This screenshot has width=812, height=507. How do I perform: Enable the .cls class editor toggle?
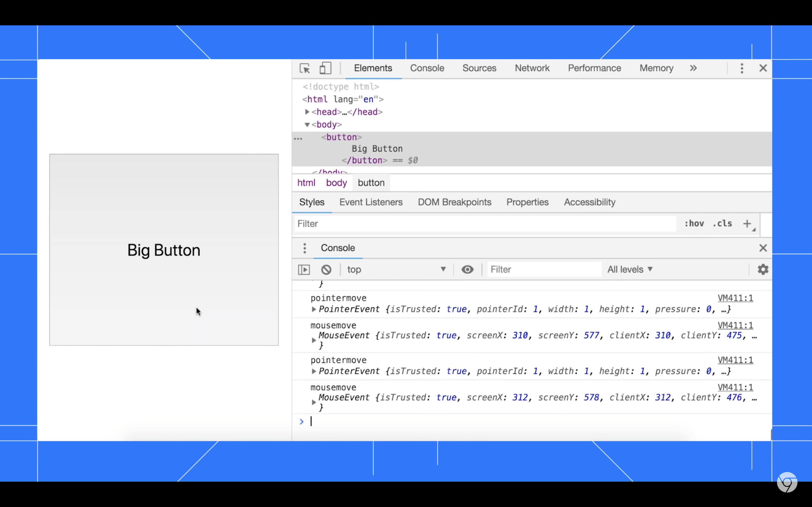click(722, 223)
